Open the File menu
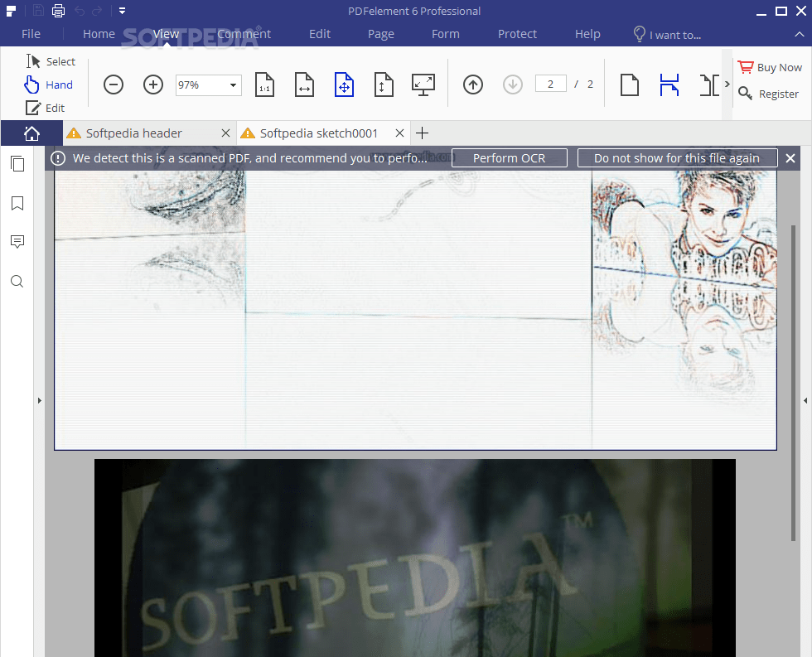 coord(31,34)
